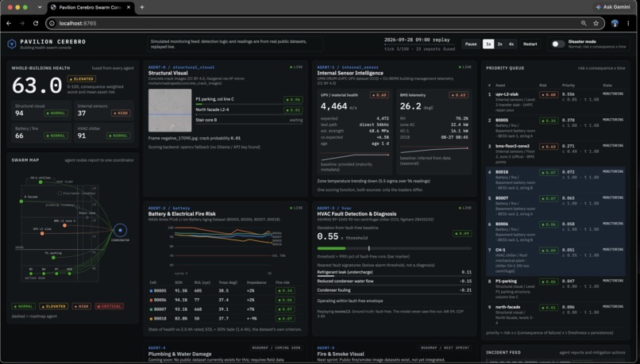
Task: Click the HVAC deviation threshold progress bar
Action: pyautogui.click(x=395, y=248)
